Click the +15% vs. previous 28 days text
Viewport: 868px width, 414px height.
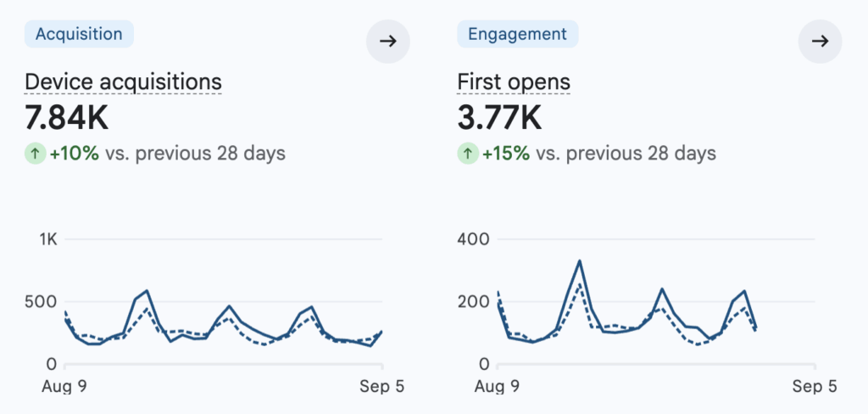[599, 154]
